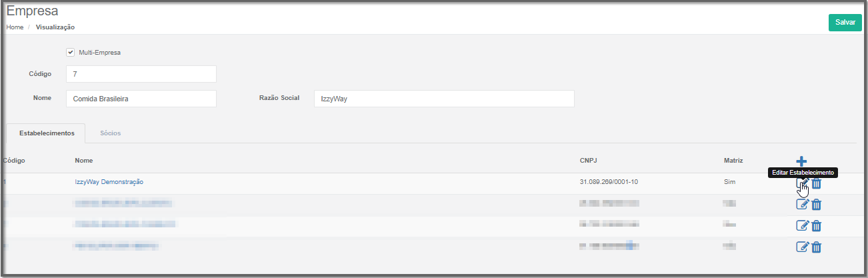Delete the IzzyWay Demonstração establishment
Screen dimensions: 868x278
click(816, 183)
